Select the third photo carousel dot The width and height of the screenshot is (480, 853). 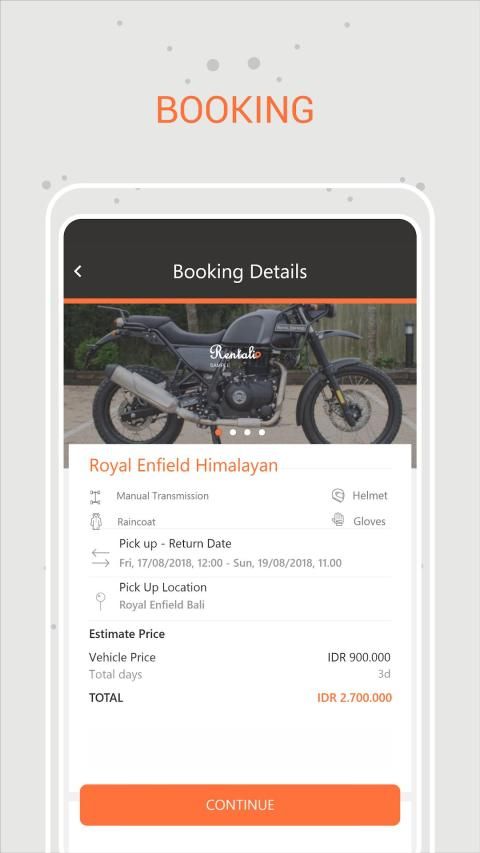(x=247, y=432)
